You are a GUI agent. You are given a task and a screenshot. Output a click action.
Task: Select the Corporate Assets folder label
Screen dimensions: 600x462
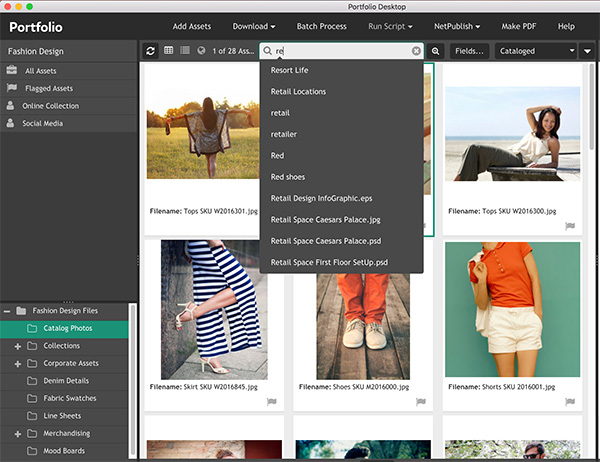(x=71, y=364)
